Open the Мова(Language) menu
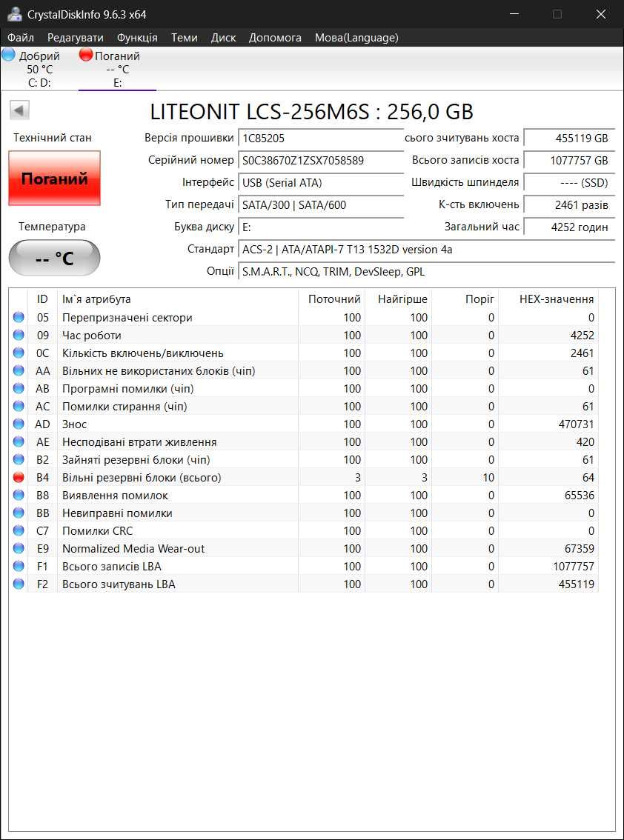Screen dimensions: 624x840 coord(356,38)
